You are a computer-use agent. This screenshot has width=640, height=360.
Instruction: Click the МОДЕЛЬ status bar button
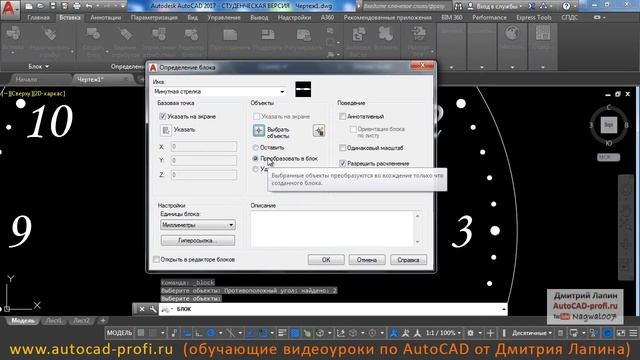(120, 333)
